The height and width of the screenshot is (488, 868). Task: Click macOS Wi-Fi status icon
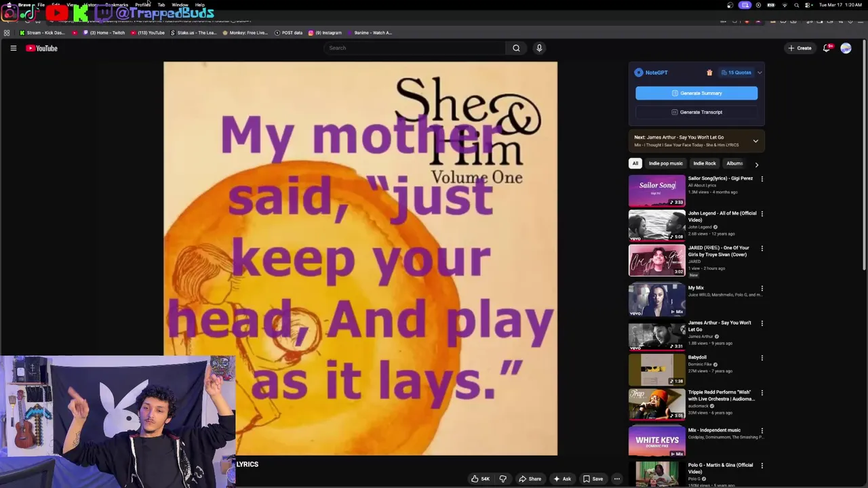785,5
